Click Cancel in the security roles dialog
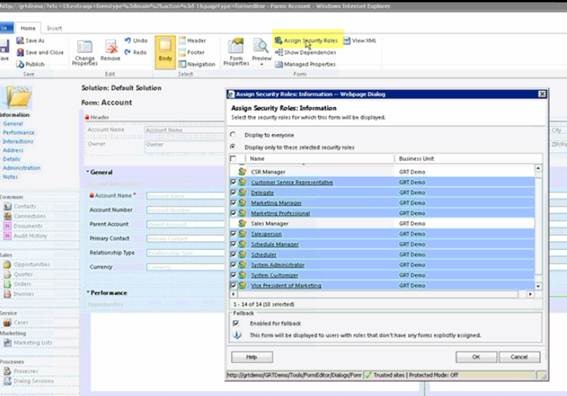567x396 pixels. pyautogui.click(x=519, y=357)
